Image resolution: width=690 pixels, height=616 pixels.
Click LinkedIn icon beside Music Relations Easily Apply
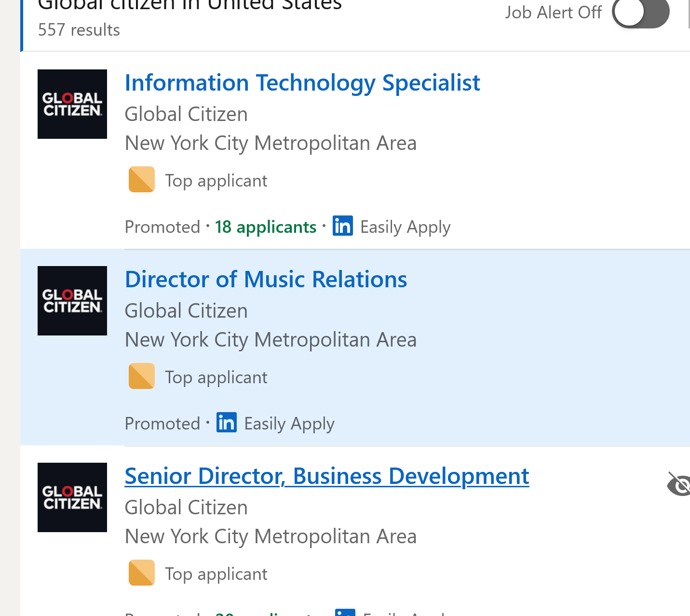227,423
